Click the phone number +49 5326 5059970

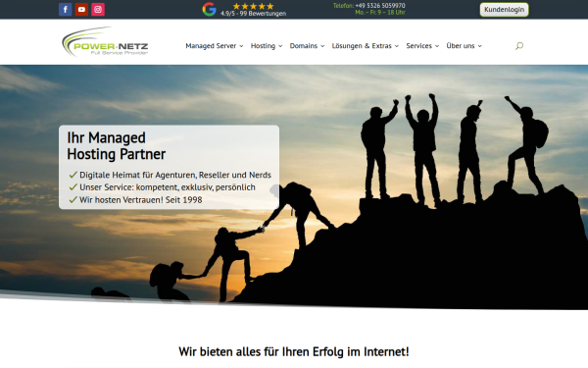[380, 6]
